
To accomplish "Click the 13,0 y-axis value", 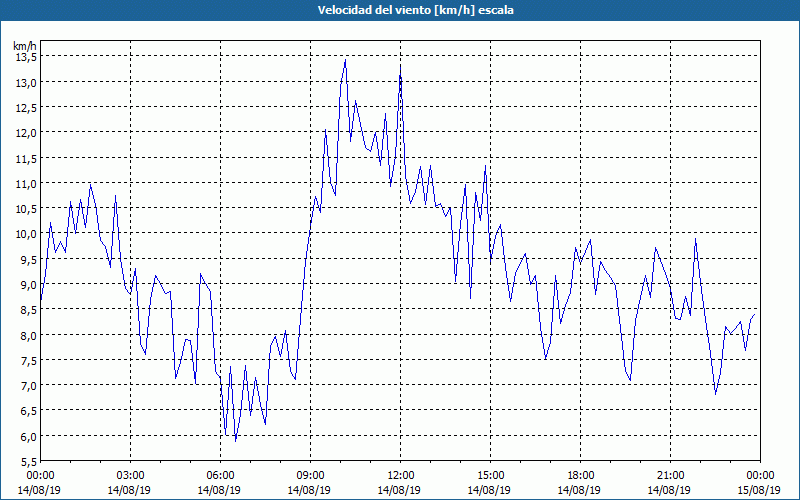I will coord(26,82).
